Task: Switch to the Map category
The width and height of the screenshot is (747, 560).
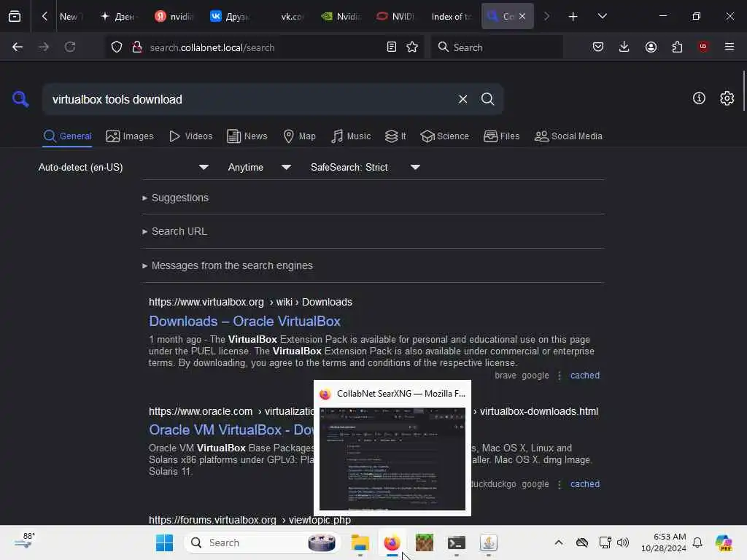Action: click(299, 136)
